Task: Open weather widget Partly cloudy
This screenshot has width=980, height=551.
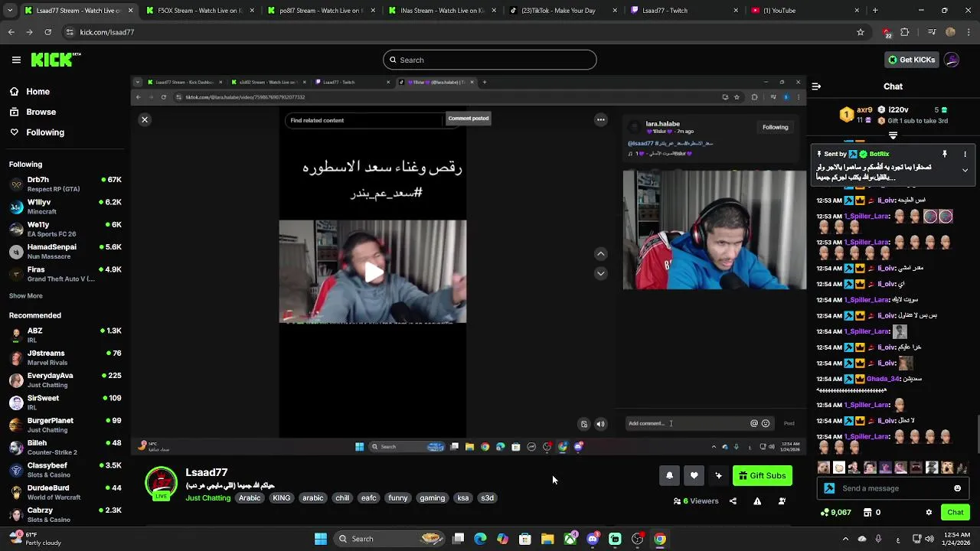Action: tap(34, 539)
